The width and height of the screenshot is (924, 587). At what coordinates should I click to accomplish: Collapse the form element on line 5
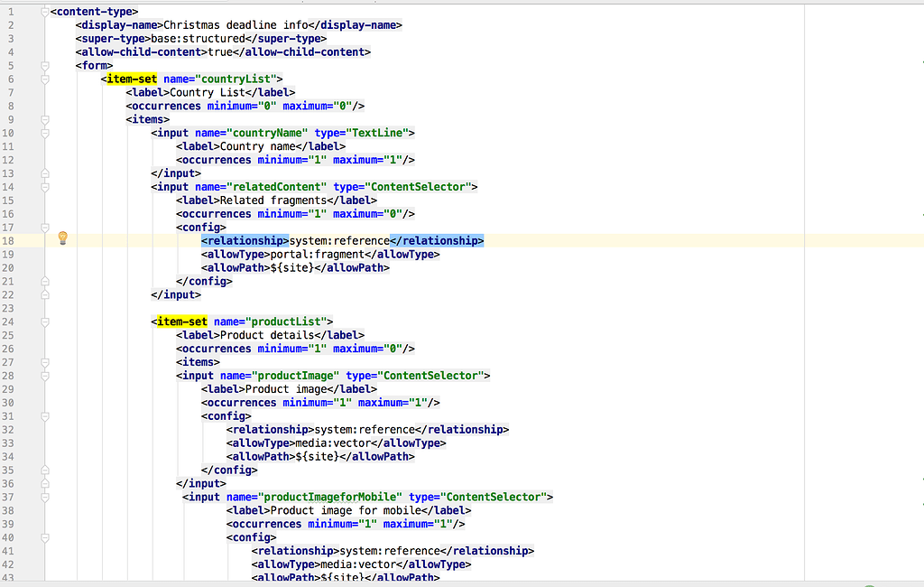pyautogui.click(x=43, y=65)
